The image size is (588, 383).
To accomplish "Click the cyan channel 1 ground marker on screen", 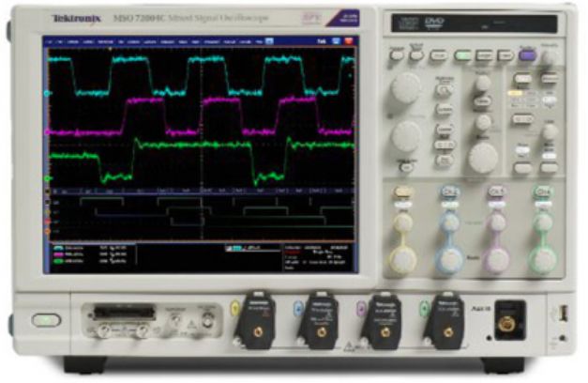I will [47, 94].
